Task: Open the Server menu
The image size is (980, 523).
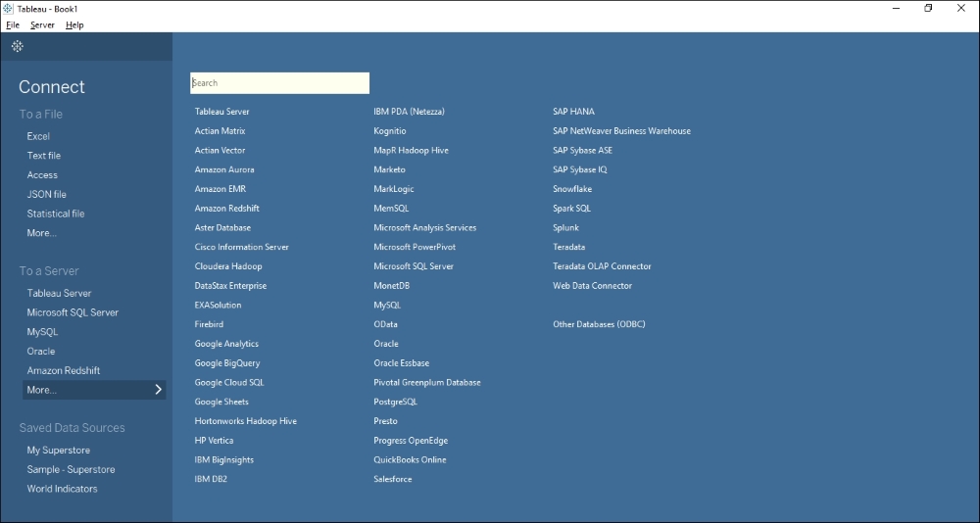Action: (42, 25)
